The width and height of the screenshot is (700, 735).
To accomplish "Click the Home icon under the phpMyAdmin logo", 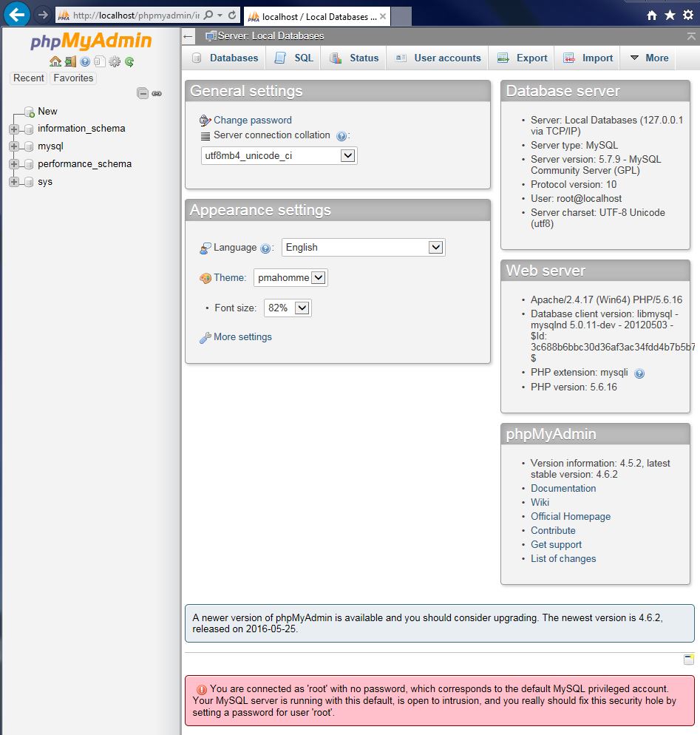I will click(55, 61).
